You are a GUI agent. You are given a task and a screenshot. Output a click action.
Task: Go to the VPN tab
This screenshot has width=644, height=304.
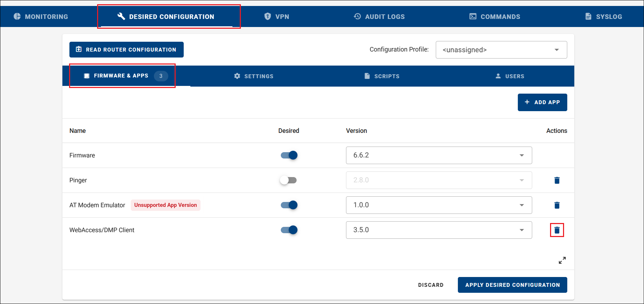(x=277, y=16)
